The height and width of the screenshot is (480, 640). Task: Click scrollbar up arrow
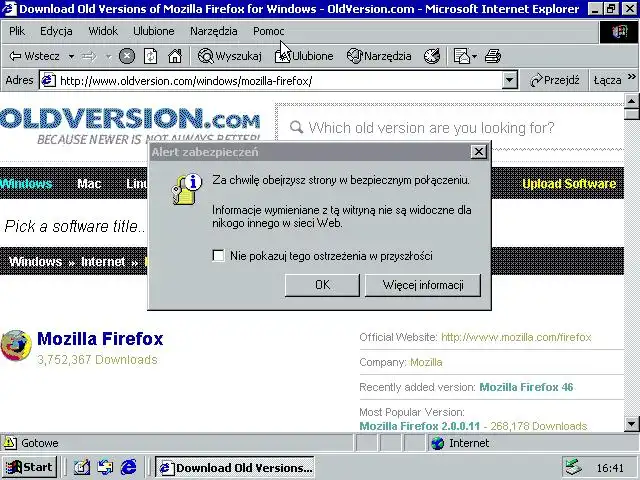(631, 100)
